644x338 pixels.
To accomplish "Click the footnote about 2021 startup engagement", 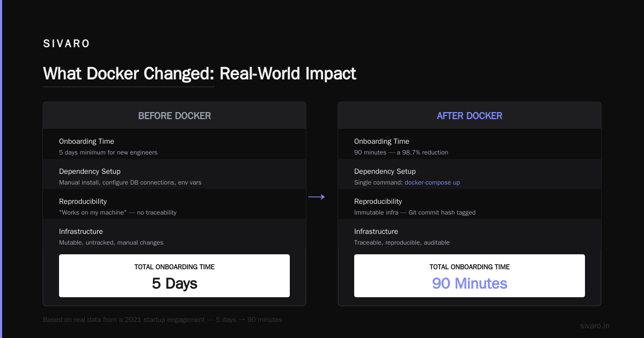I will click(163, 320).
